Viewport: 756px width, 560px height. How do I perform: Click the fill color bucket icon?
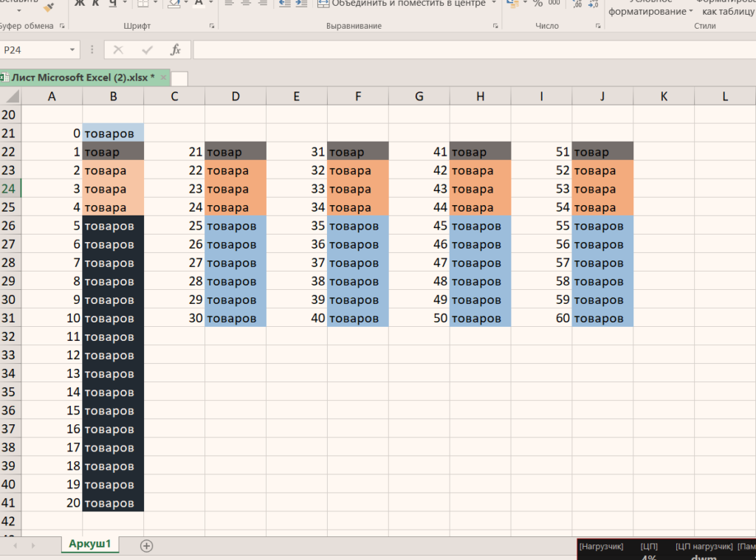point(174,4)
